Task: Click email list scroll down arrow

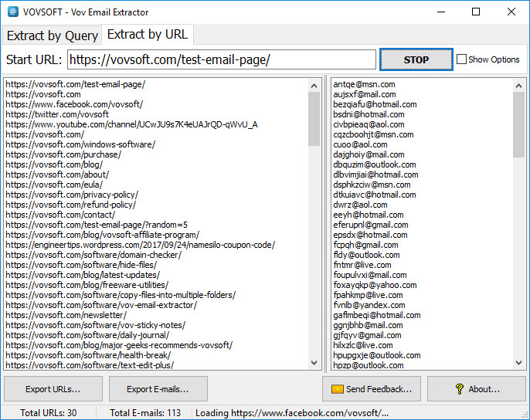Action: pos(519,363)
